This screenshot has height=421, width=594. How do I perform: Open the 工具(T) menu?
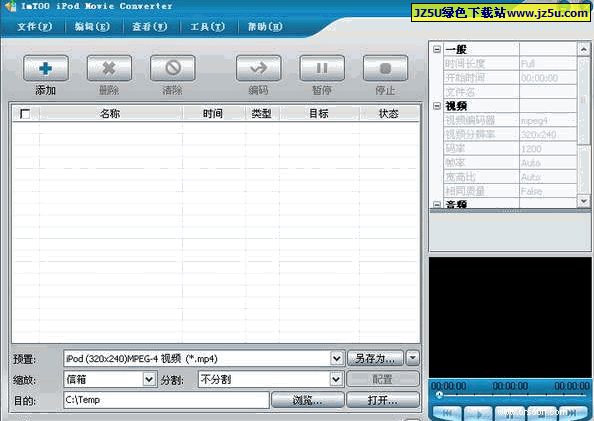click(207, 27)
